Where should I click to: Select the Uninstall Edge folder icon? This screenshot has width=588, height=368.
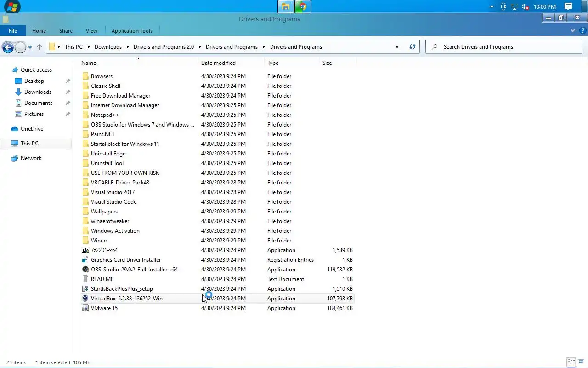click(x=85, y=154)
